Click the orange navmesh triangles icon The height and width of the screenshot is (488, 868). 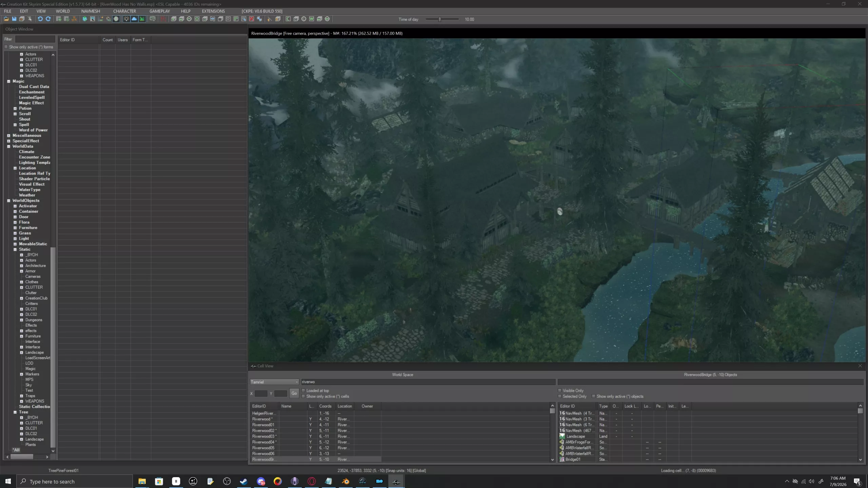pos(74,19)
